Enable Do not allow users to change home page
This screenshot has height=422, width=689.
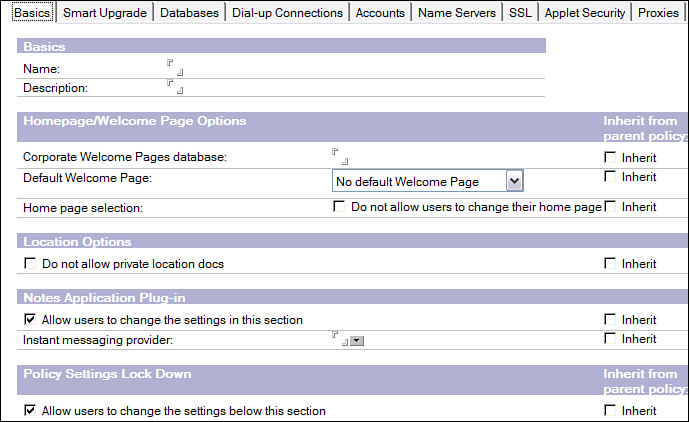pos(339,207)
